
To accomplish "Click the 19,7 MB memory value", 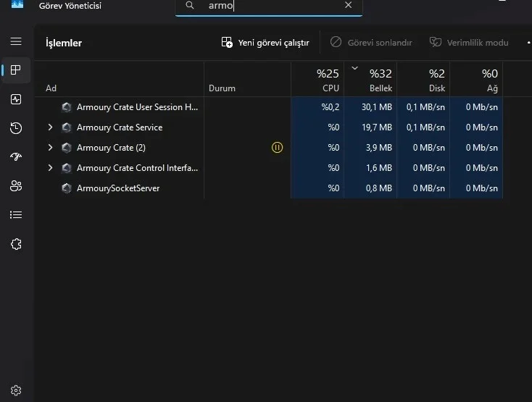I will click(377, 127).
